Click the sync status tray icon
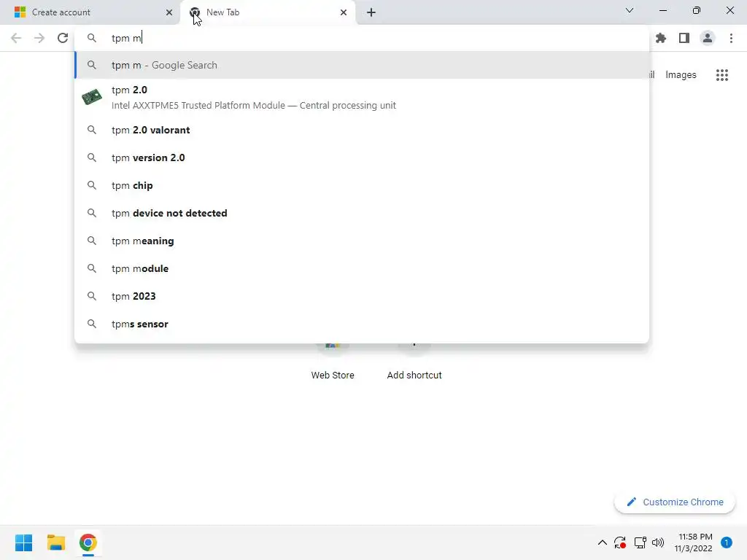 pyautogui.click(x=620, y=542)
